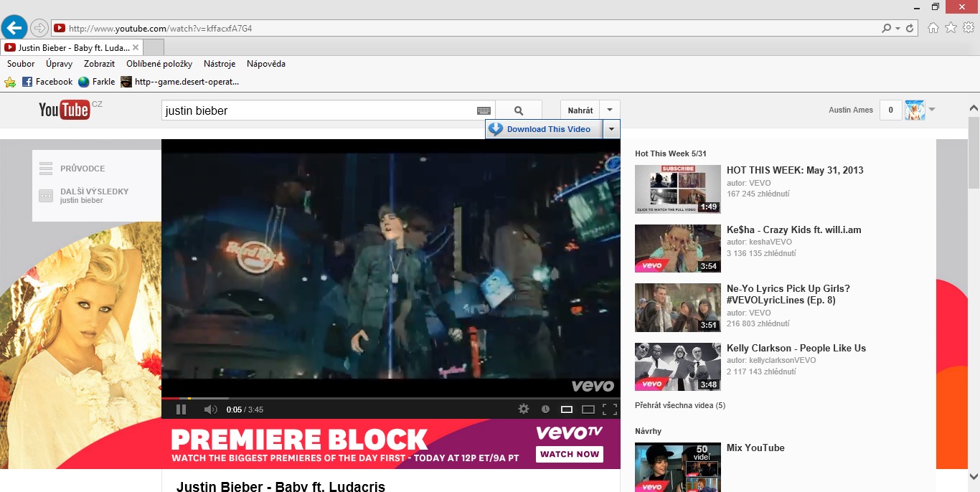Open the dropdown next to Nahrát

click(x=609, y=110)
